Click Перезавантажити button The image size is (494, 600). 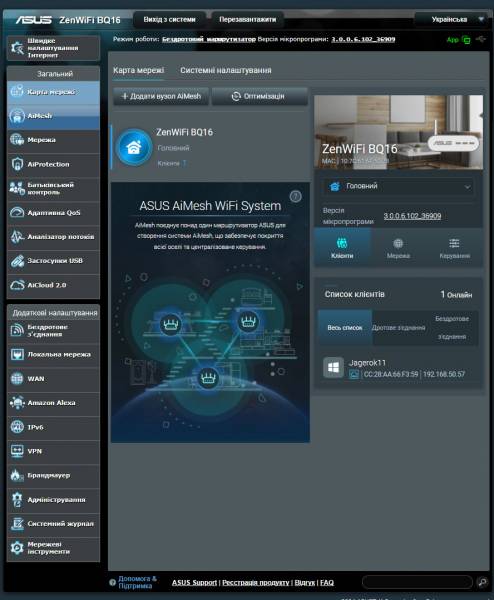248,20
